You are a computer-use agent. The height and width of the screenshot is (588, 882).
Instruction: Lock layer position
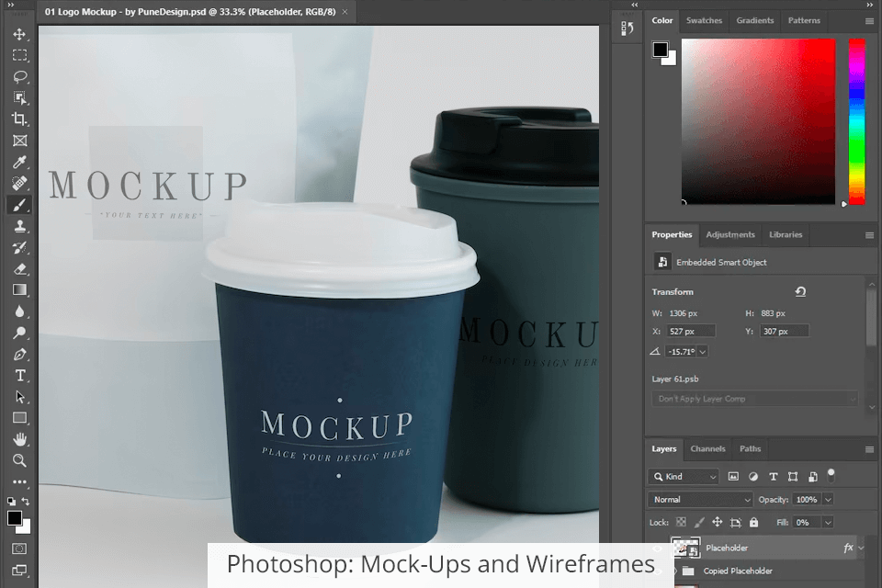pos(718,522)
